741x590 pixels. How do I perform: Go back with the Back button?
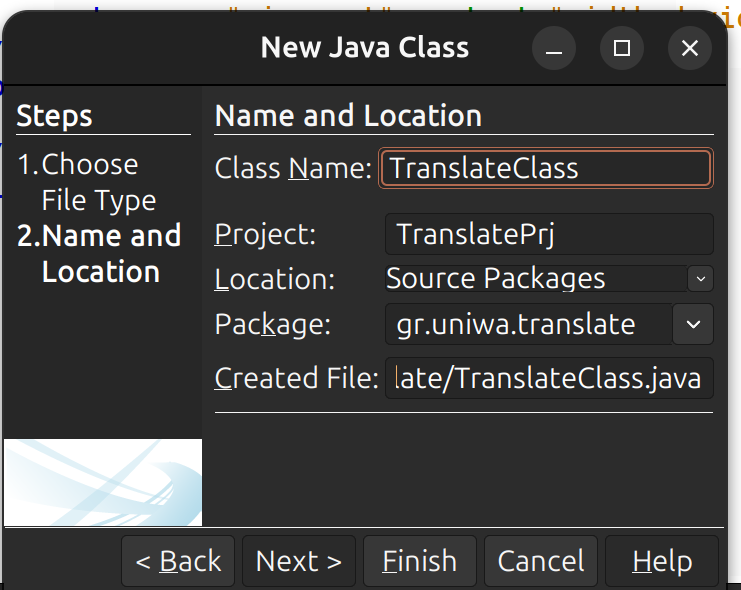click(178, 561)
